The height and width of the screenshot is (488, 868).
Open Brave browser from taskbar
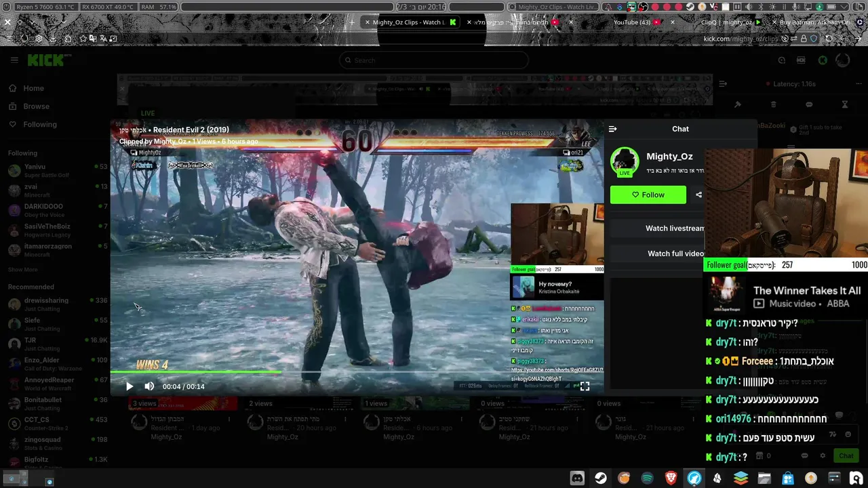(x=671, y=478)
